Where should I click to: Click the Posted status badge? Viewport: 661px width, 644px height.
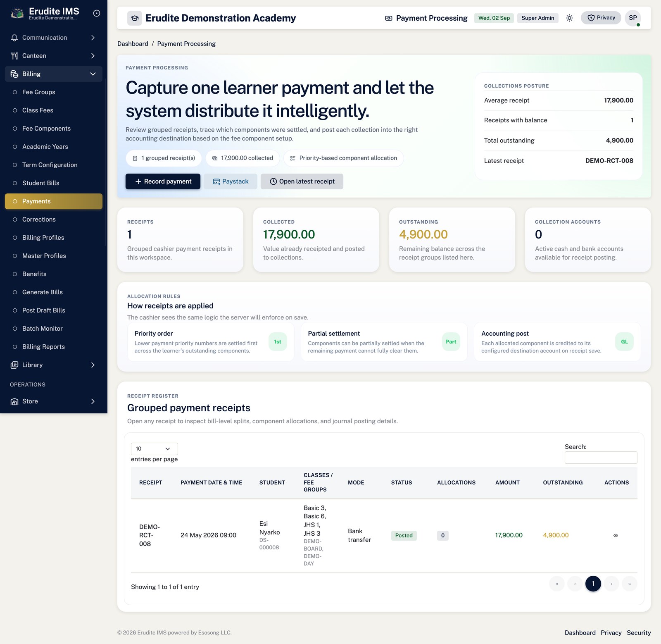coord(404,536)
